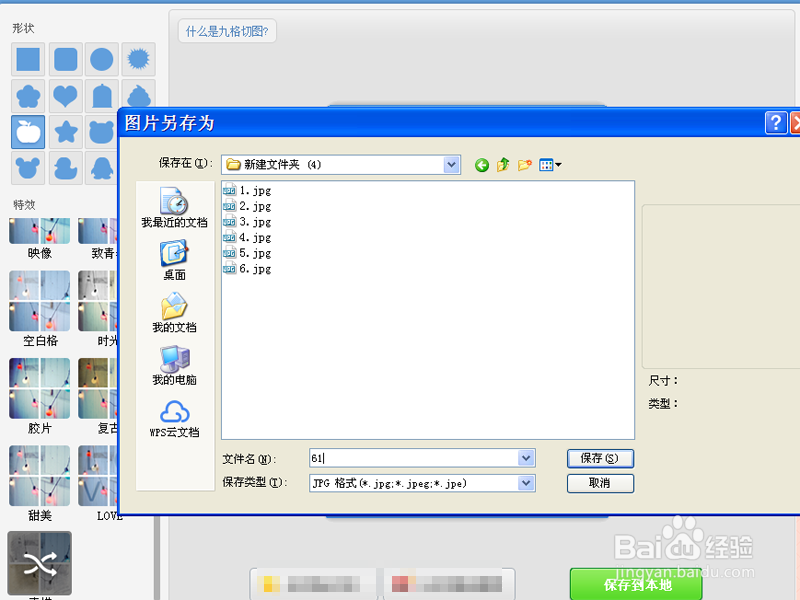Open the view menu icon in dialog
The height and width of the screenshot is (600, 800).
point(550,165)
